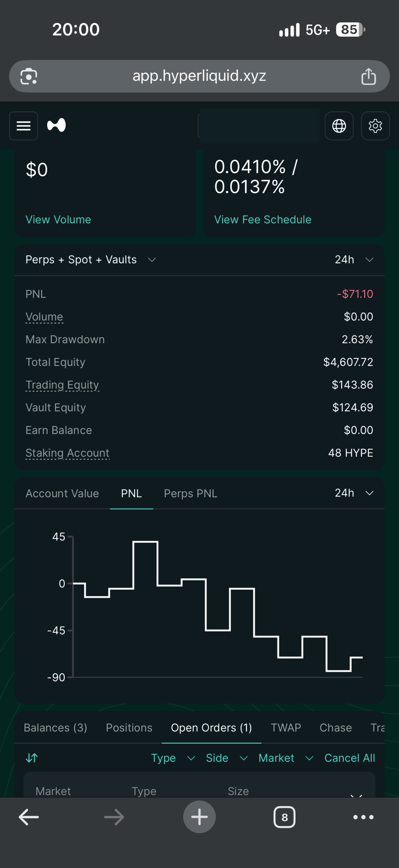Show the 8 open browser tabs
The width and height of the screenshot is (399, 868).
[285, 817]
